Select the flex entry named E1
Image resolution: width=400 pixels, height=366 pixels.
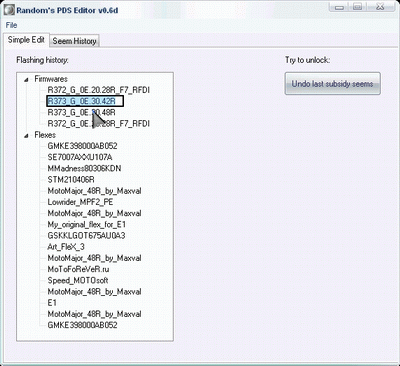(x=52, y=303)
